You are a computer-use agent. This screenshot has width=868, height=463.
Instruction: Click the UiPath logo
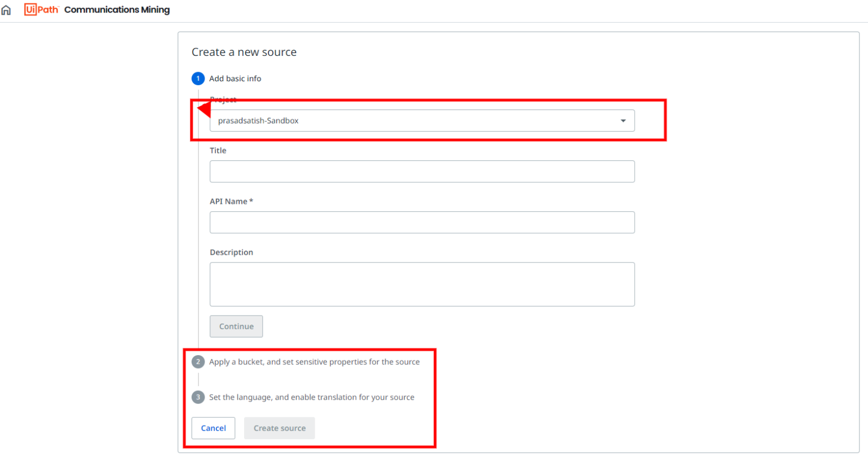[41, 10]
